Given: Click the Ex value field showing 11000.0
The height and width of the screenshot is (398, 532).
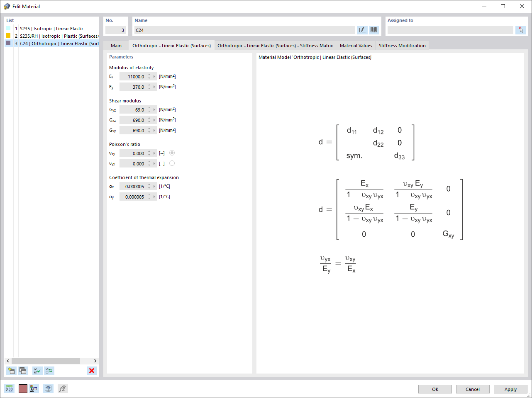Looking at the screenshot, I should (x=133, y=77).
